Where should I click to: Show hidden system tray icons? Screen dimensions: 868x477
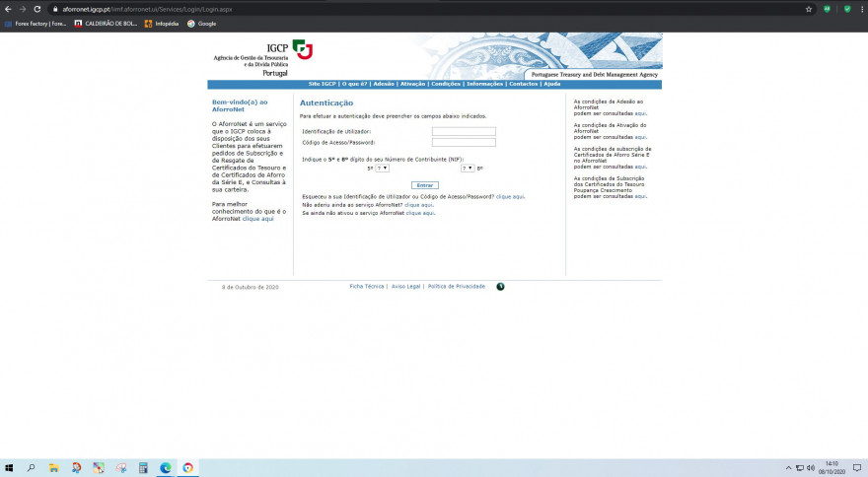[788, 468]
